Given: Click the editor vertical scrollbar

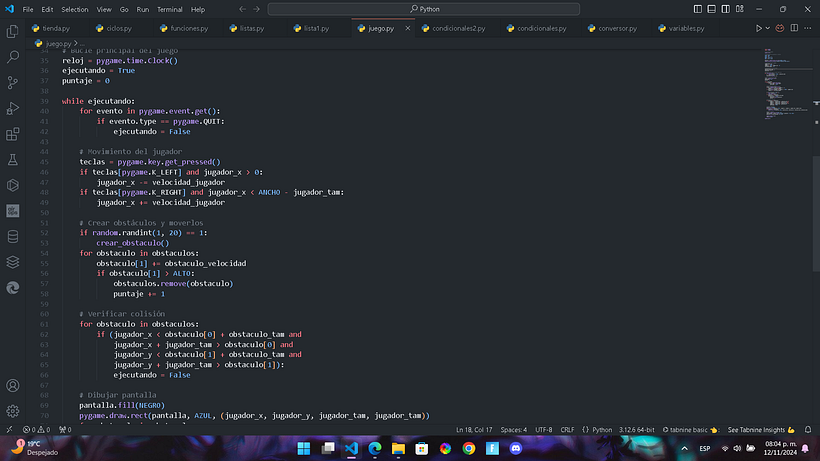Looking at the screenshot, I should pyautogui.click(x=816, y=213).
